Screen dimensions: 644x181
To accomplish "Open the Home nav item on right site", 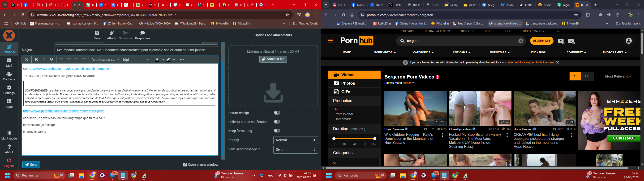I will click(x=347, y=53).
